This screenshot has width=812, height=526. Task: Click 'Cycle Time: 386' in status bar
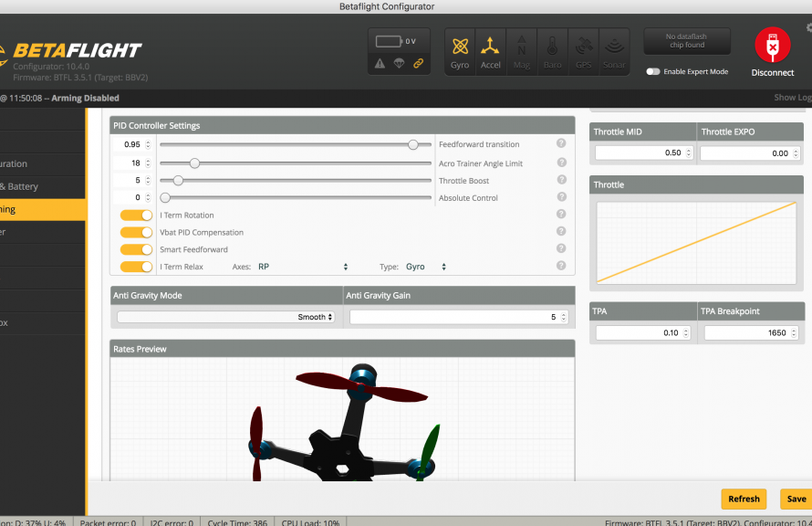pyautogui.click(x=237, y=522)
